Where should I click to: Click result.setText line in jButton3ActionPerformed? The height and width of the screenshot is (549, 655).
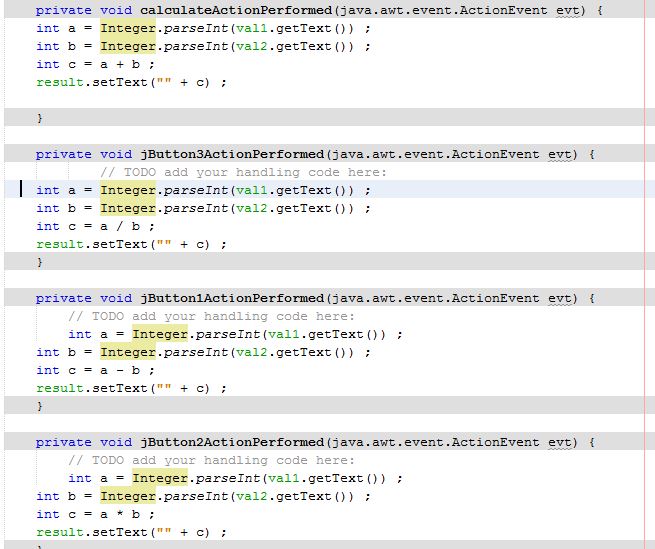pos(131,244)
